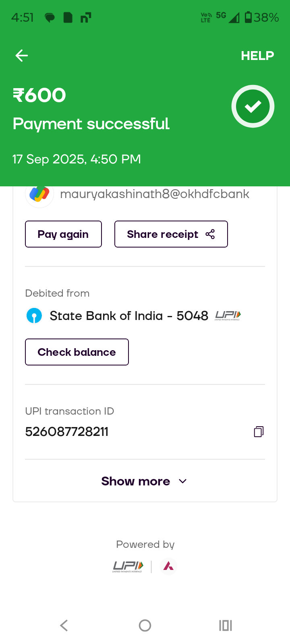Screen dimensions: 290x644
Task: Tap the State Bank of India logo
Action: [x=34, y=316]
